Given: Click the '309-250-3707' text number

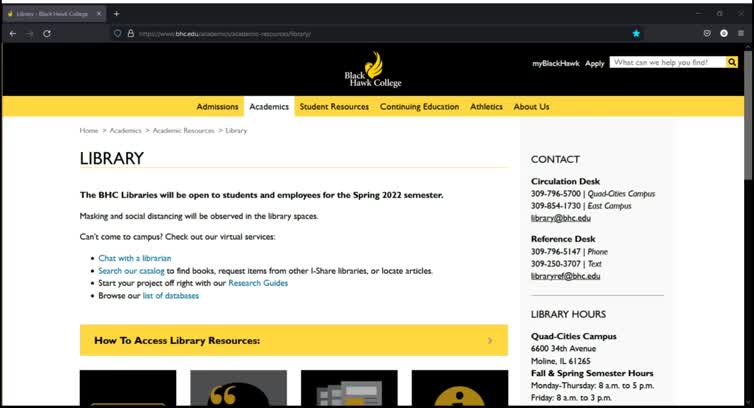Looking at the screenshot, I should click(556, 264).
